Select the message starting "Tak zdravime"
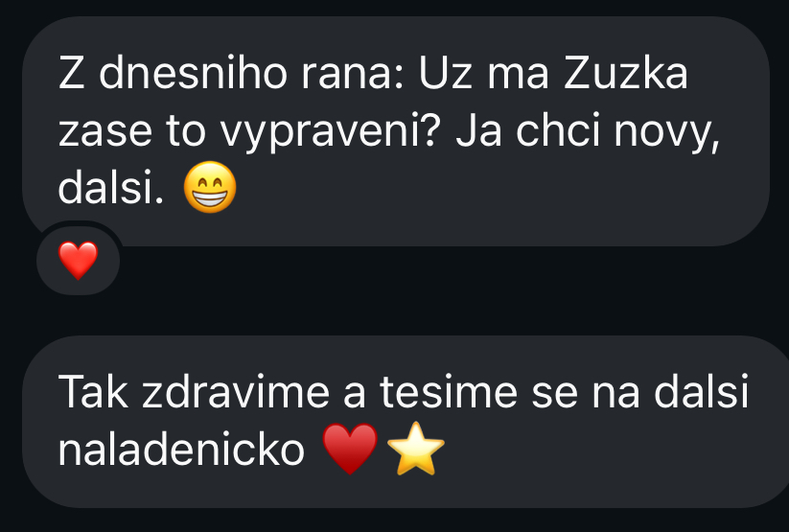The width and height of the screenshot is (789, 532). tap(406, 421)
